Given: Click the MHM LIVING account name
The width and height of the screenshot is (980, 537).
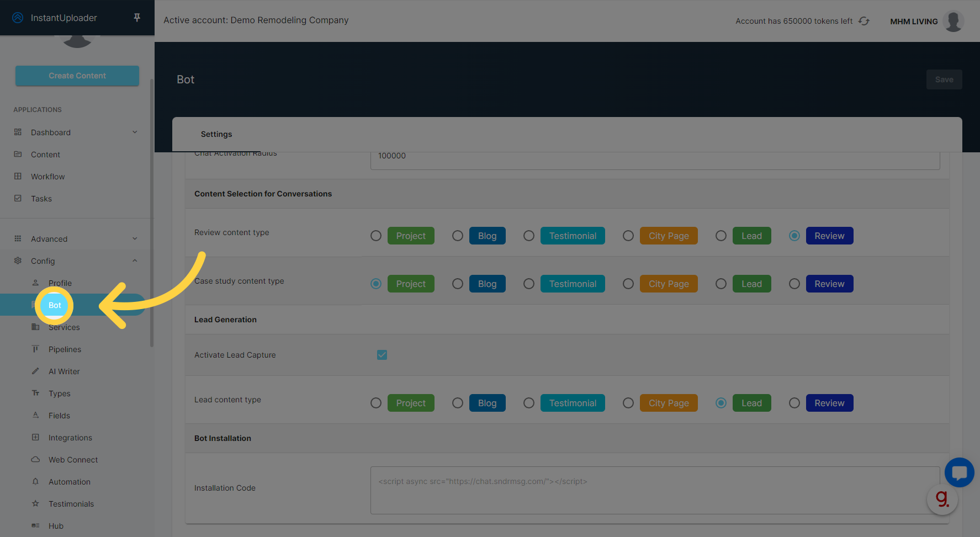Looking at the screenshot, I should (914, 22).
